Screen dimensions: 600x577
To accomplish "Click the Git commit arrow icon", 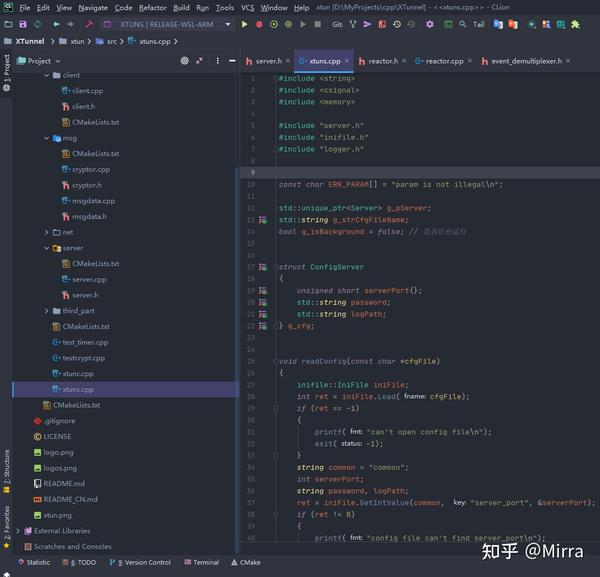I will 367,24.
